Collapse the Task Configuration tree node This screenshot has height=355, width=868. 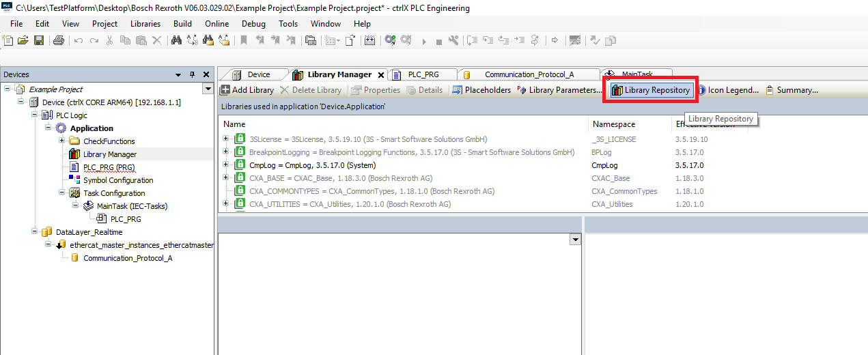pyautogui.click(x=62, y=193)
